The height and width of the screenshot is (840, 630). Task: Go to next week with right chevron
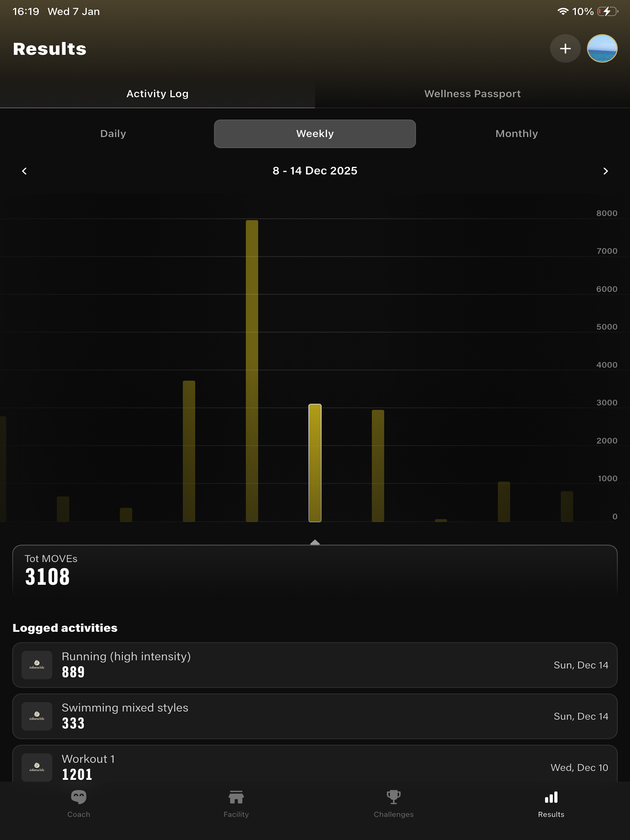point(605,171)
